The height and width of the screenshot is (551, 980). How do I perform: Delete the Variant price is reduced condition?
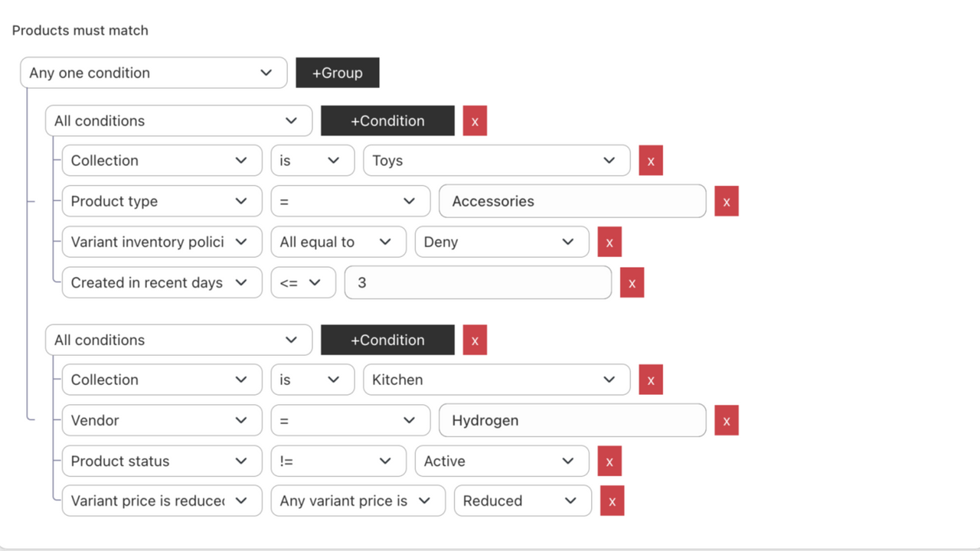612,500
